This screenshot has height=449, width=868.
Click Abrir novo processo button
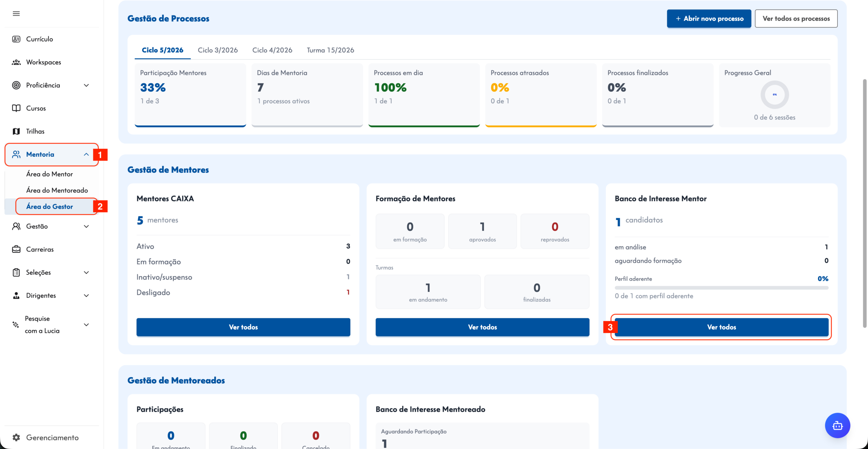(709, 19)
